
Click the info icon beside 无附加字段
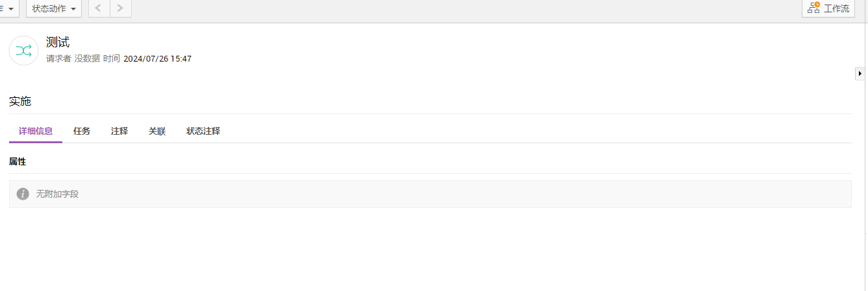23,194
